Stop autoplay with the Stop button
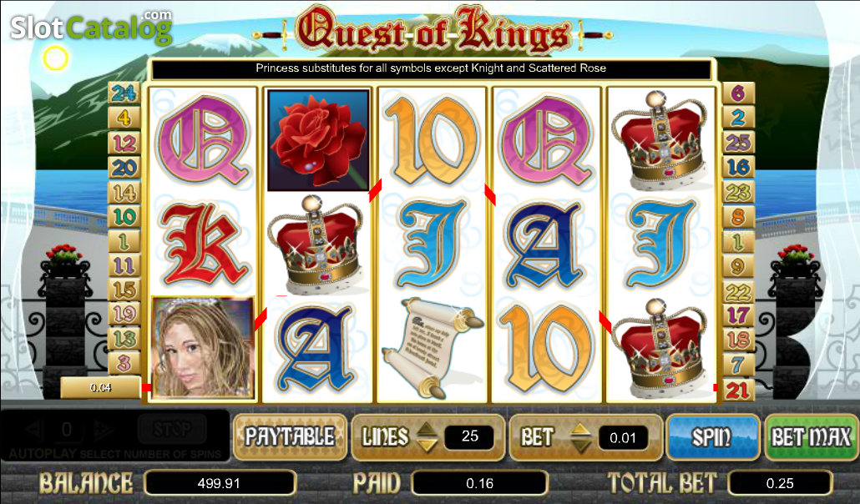 point(172,429)
